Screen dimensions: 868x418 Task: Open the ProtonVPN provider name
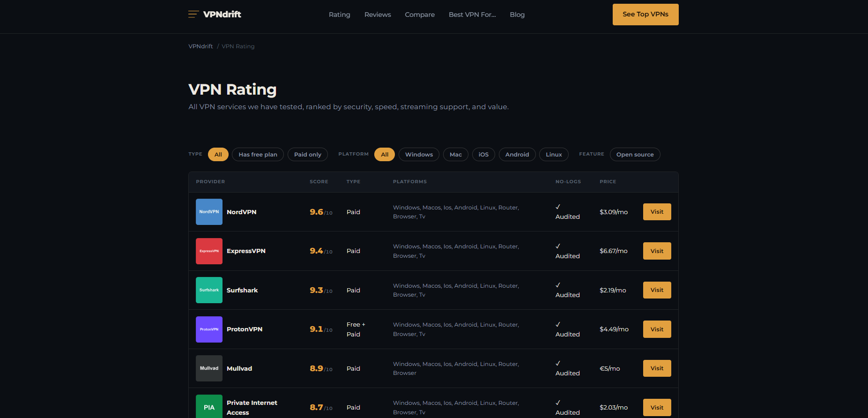point(245,329)
